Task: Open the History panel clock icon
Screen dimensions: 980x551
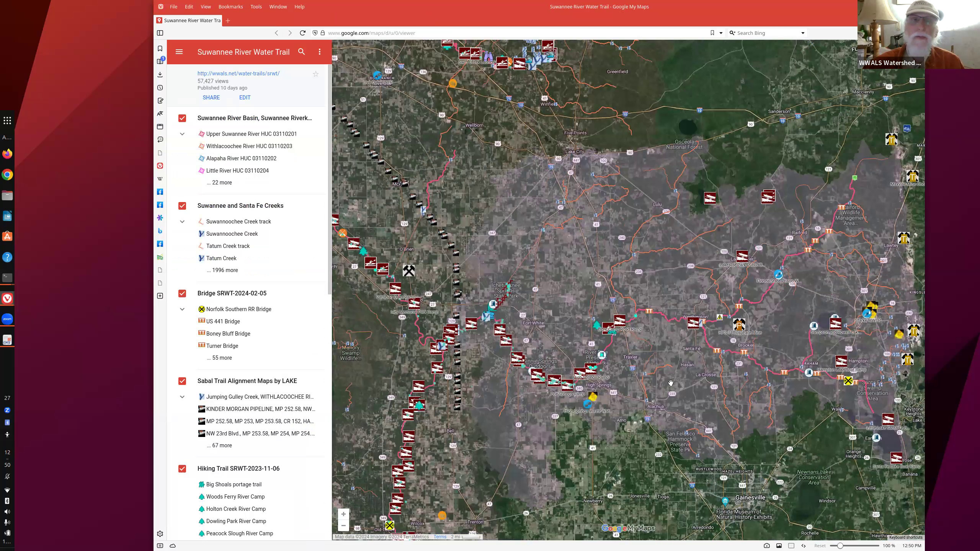Action: coord(160,88)
